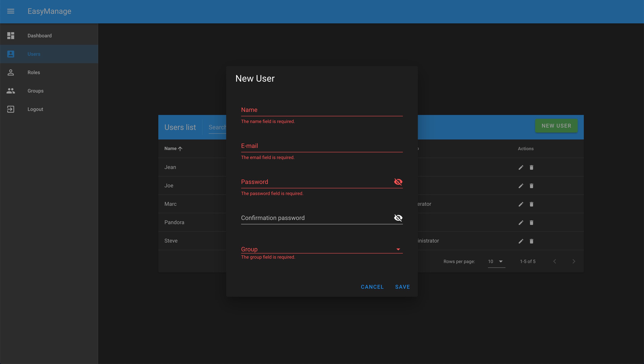Delete user Joe with trash icon
The width and height of the screenshot is (644, 364).
point(531,186)
